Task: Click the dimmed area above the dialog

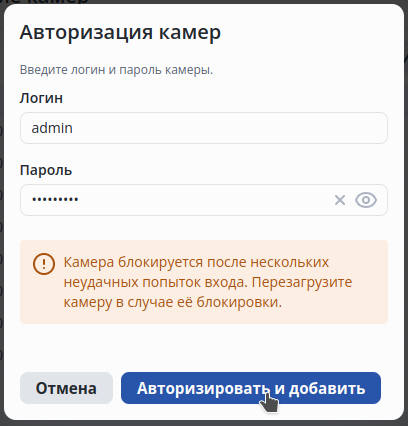Action: (204, 2)
